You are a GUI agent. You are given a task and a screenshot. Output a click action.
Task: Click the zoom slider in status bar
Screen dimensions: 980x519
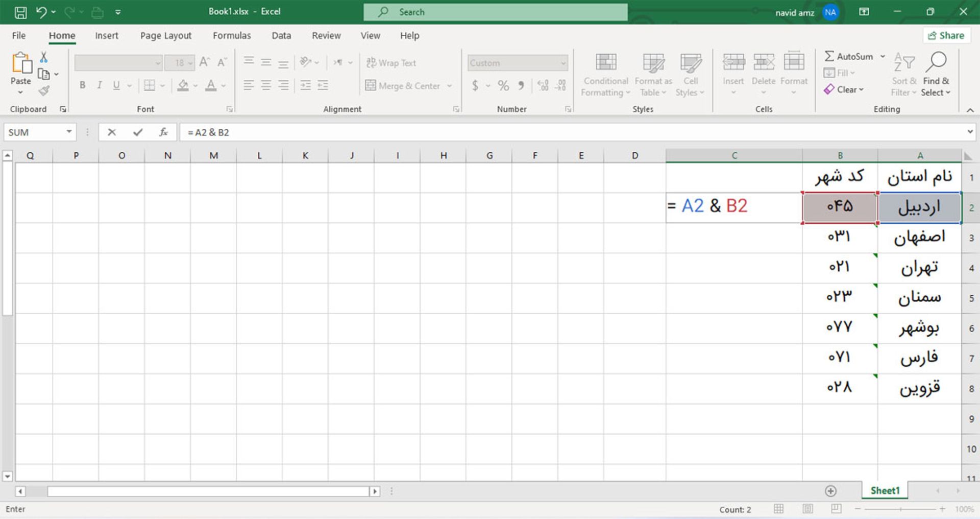coord(900,509)
